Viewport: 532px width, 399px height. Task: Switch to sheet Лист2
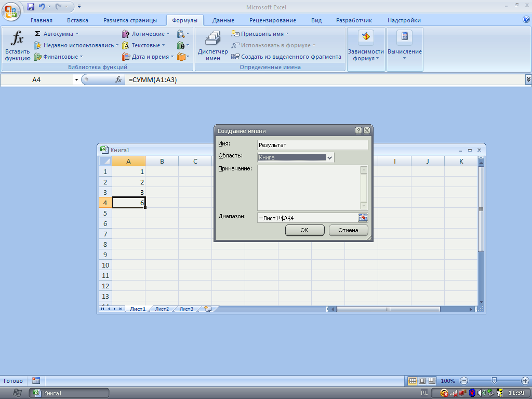[x=162, y=309]
